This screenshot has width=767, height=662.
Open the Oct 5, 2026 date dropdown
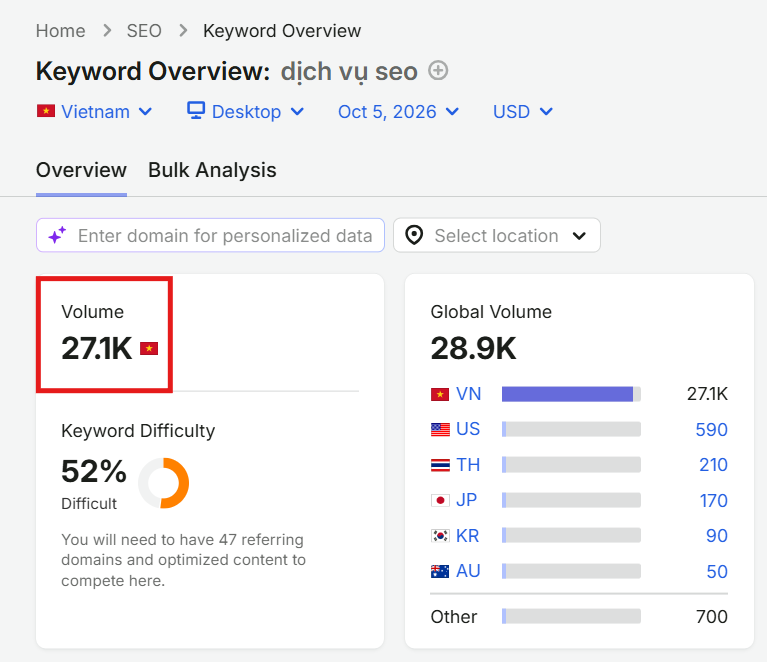pos(399,112)
